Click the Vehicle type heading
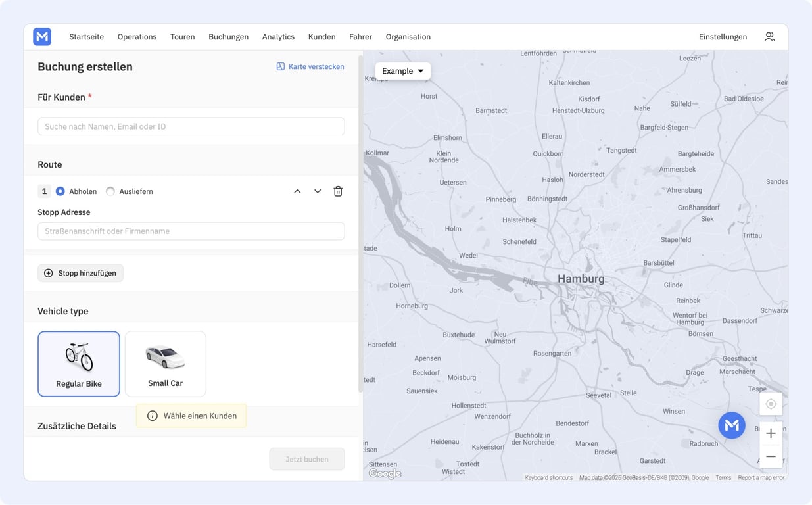812x505 pixels. point(63,311)
